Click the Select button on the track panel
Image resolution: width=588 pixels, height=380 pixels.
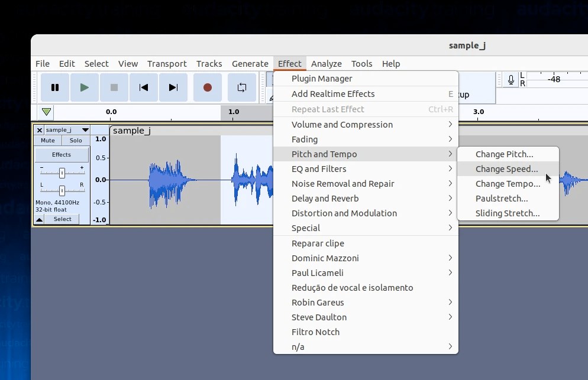pos(63,219)
